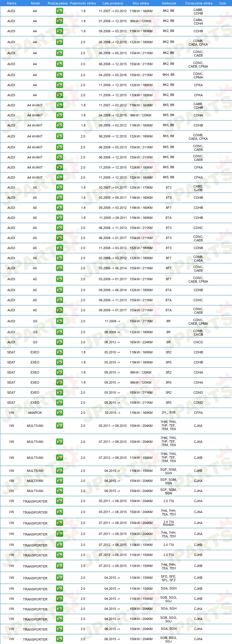Click the Pojemność silnika column header
Screen dimensions: 232x644
click(83, 3)
